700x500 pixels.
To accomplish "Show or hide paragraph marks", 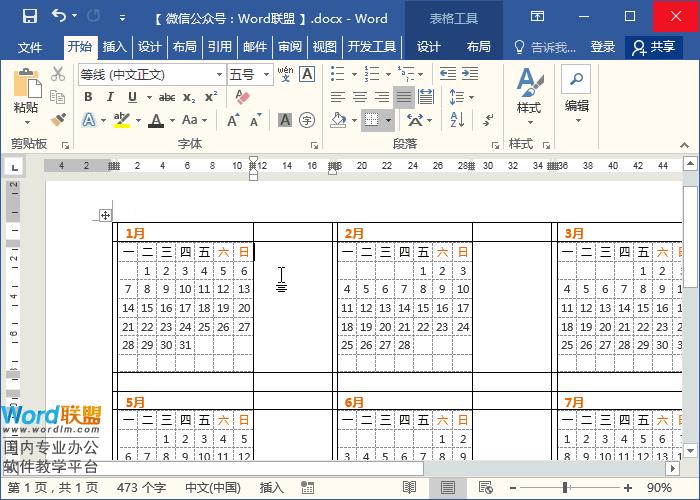I will [x=488, y=120].
